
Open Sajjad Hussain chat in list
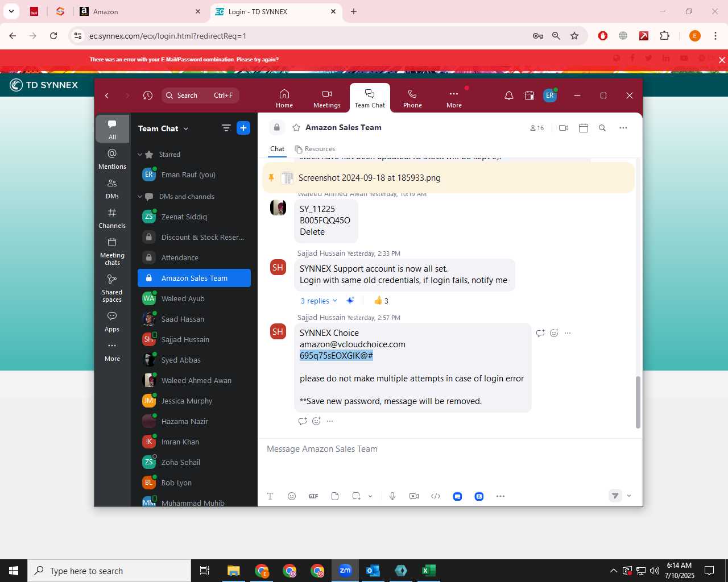pos(194,339)
